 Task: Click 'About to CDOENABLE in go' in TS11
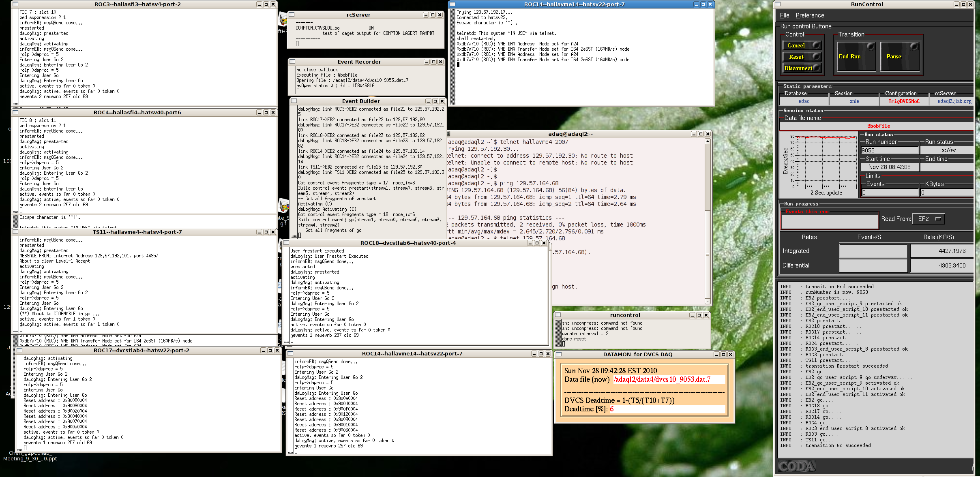coord(60,314)
